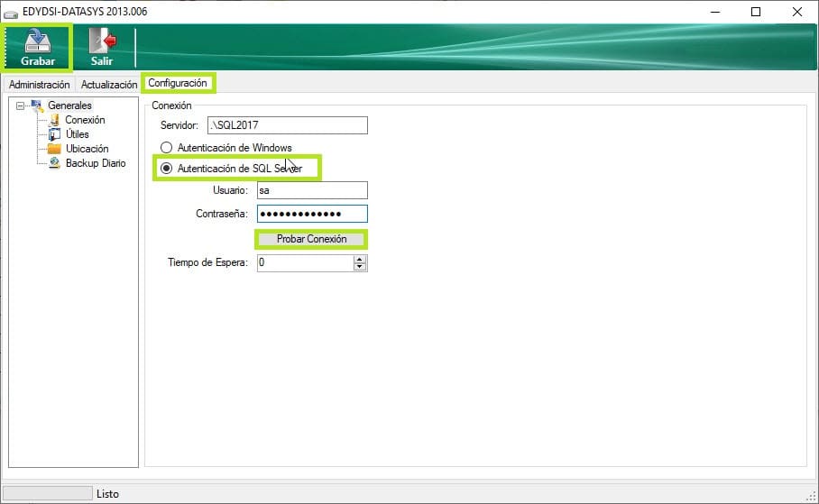Select Autenticación de Windows radio button
Image resolution: width=819 pixels, height=504 pixels.
166,148
